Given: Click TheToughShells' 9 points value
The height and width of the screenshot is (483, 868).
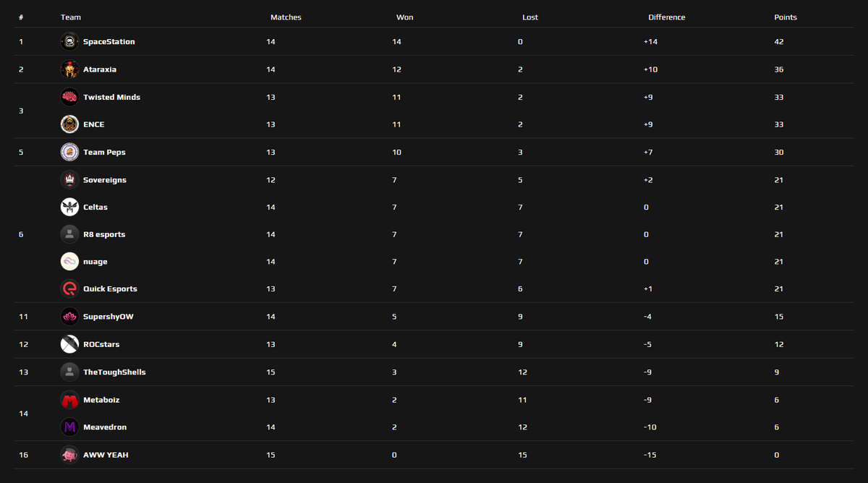Looking at the screenshot, I should click(776, 372).
